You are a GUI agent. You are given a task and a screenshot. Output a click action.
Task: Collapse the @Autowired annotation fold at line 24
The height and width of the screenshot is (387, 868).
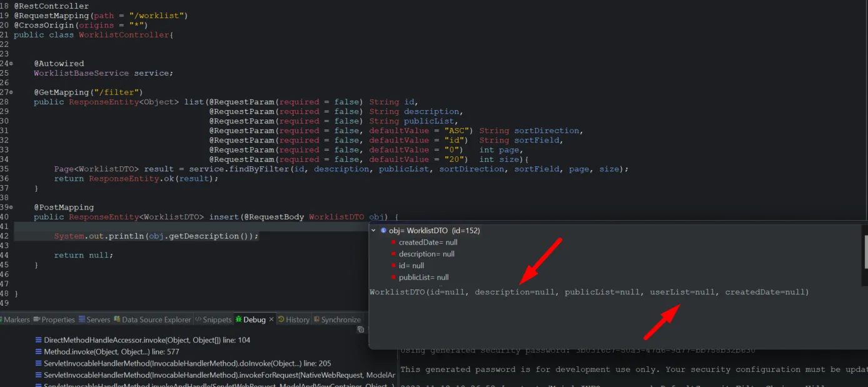click(x=11, y=64)
